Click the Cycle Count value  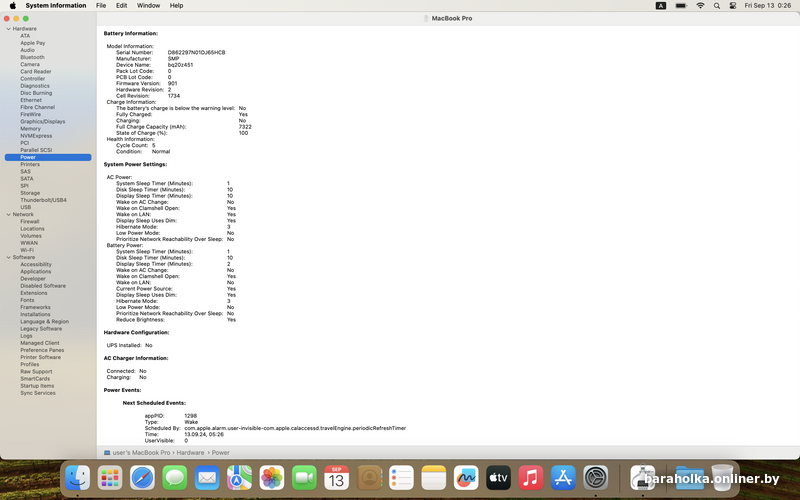click(x=154, y=145)
